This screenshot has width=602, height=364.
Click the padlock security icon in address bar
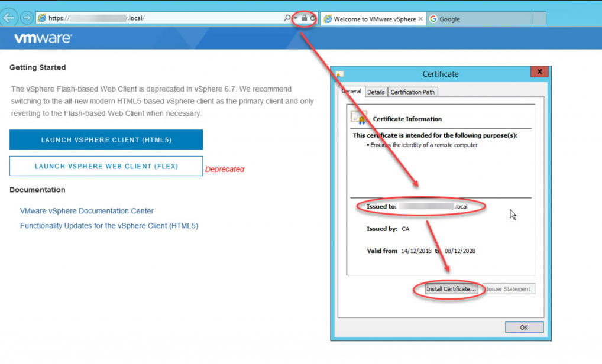(x=304, y=18)
